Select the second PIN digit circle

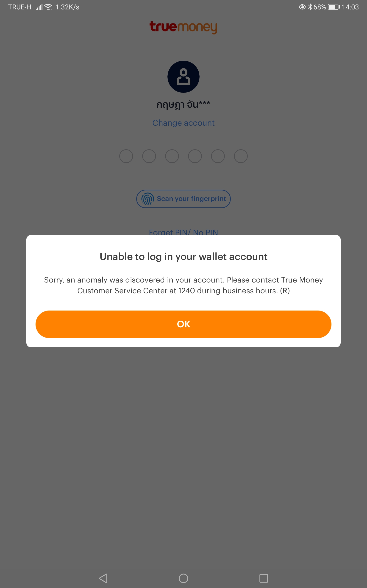pyautogui.click(x=149, y=156)
